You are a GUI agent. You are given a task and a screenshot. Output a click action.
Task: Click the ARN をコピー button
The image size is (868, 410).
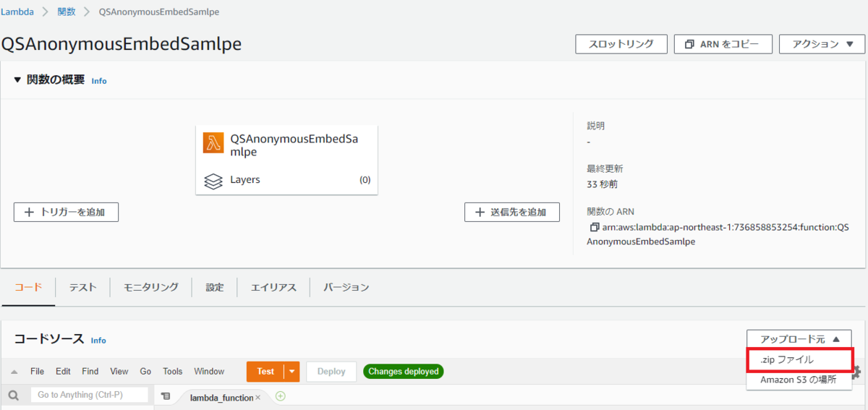click(723, 44)
